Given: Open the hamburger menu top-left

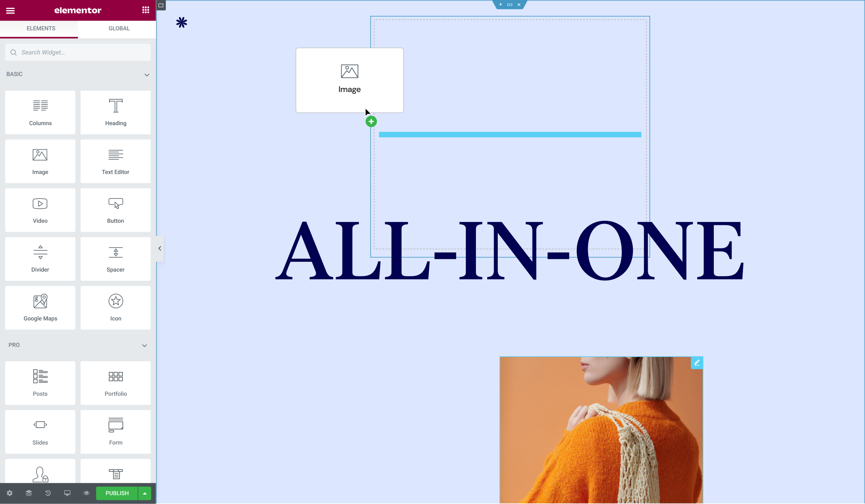Looking at the screenshot, I should coord(10,10).
